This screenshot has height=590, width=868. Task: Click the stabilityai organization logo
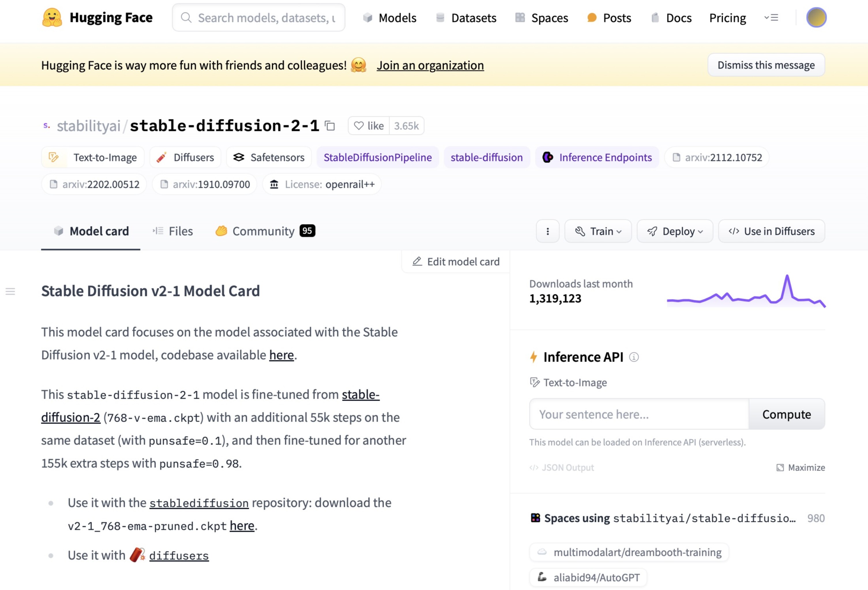(47, 126)
